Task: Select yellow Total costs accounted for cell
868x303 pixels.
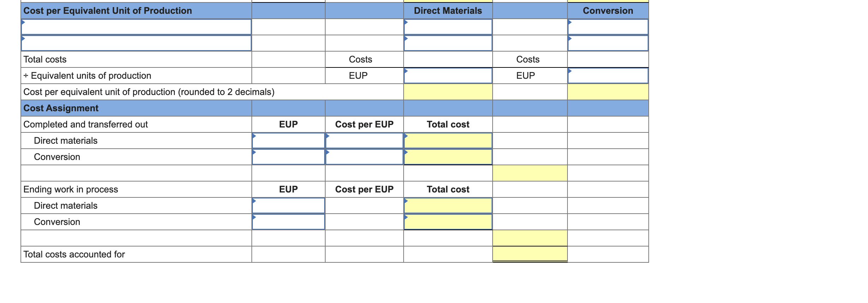Action: pyautogui.click(x=530, y=254)
